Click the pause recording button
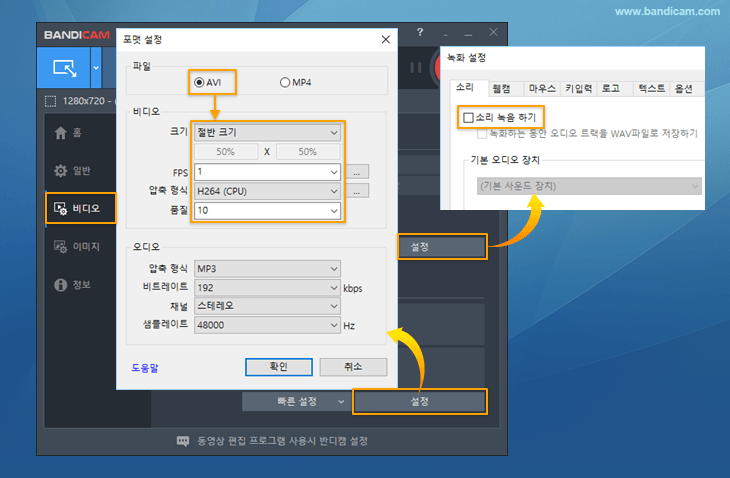The width and height of the screenshot is (730, 478). [416, 68]
